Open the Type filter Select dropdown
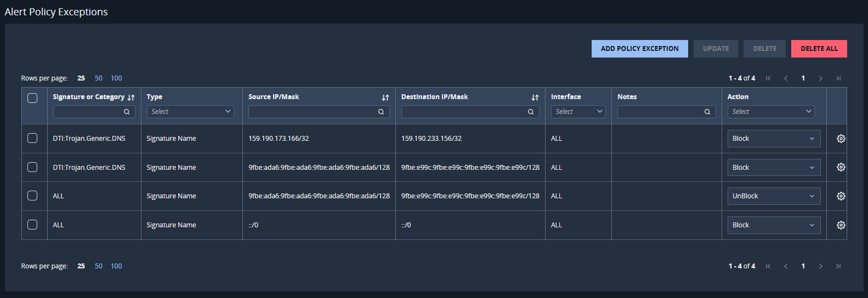This screenshot has height=298, width=868. pyautogui.click(x=190, y=112)
